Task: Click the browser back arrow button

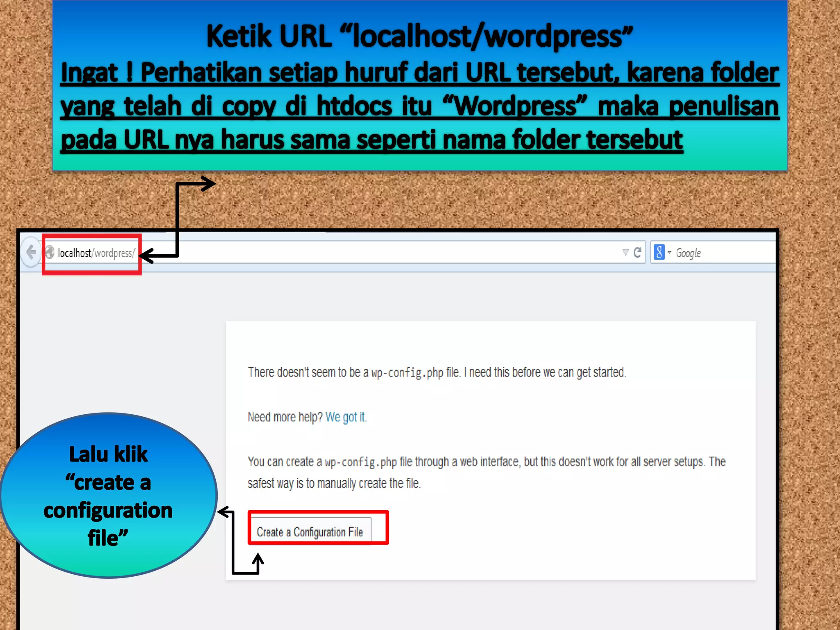Action: [x=31, y=252]
